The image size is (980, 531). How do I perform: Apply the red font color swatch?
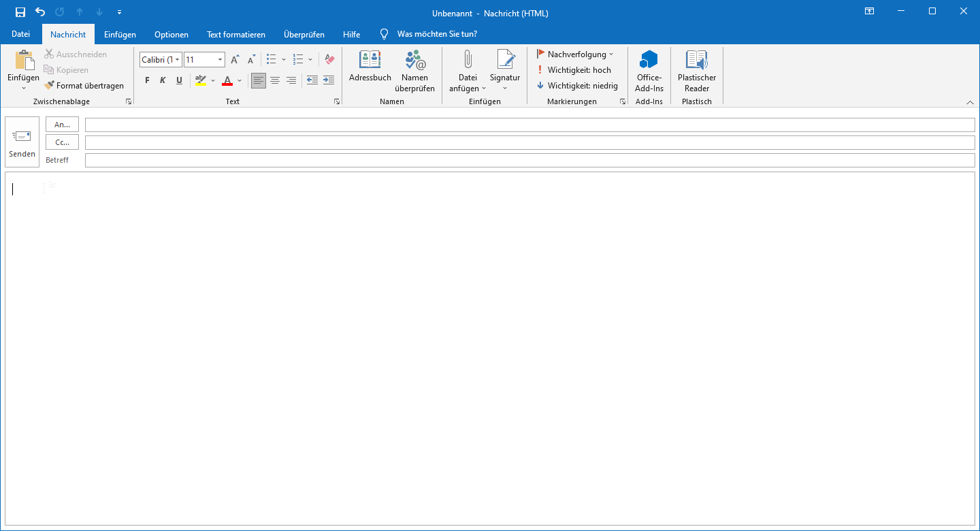point(227,80)
